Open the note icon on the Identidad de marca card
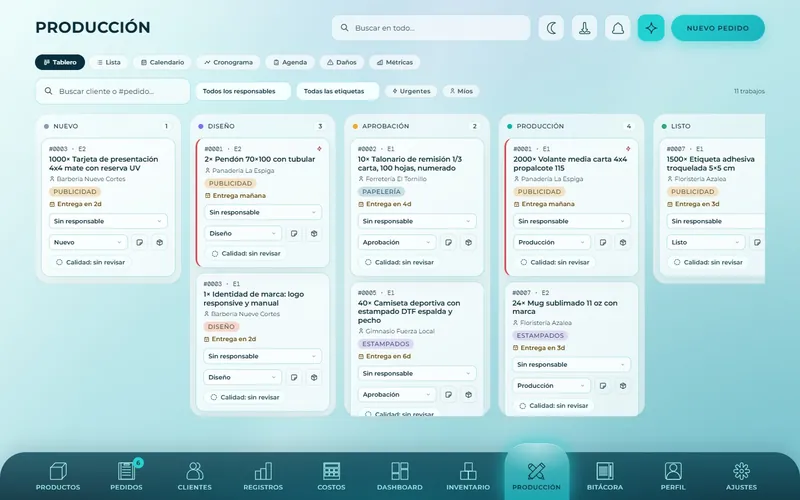 point(294,377)
